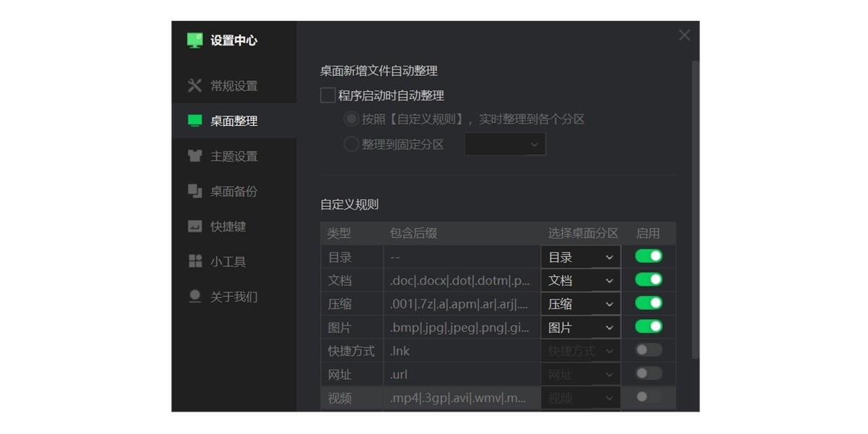Viewport: 868px width, 434px height.
Task: Select the person icon beside 关于我们
Action: 195,297
